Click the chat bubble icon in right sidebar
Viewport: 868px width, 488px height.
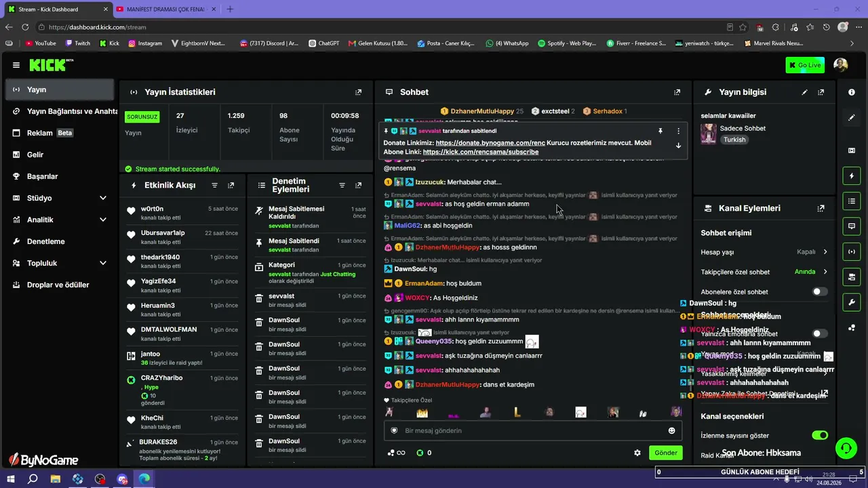[x=852, y=226]
